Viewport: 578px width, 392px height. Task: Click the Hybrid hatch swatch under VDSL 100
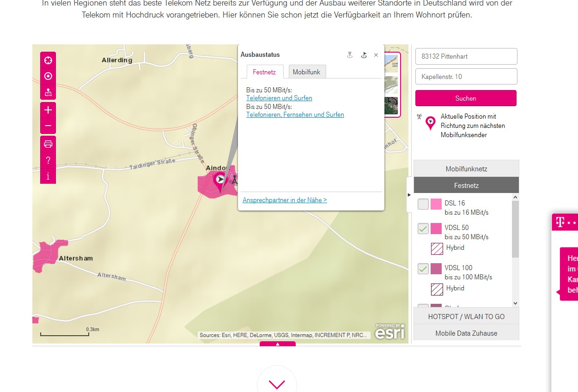click(x=437, y=289)
